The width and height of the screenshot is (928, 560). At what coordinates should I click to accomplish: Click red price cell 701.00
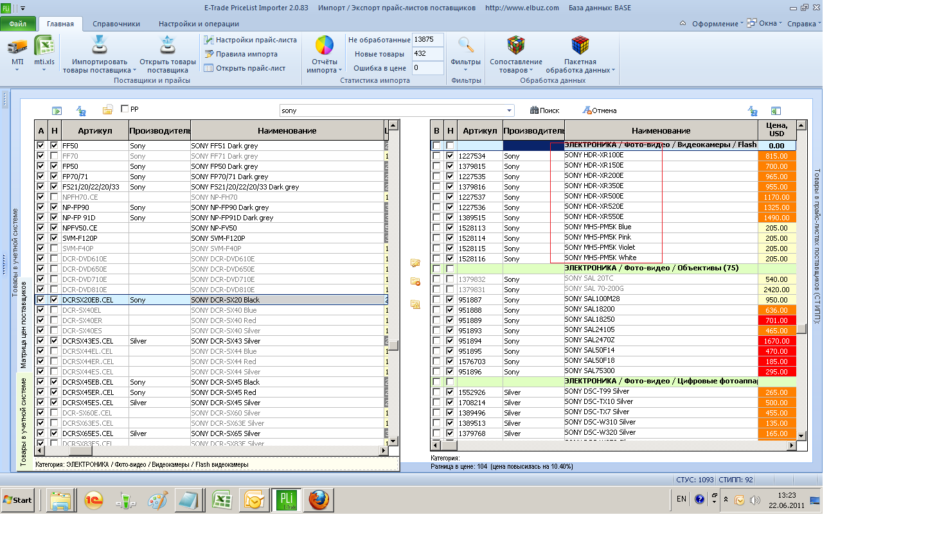coord(776,320)
